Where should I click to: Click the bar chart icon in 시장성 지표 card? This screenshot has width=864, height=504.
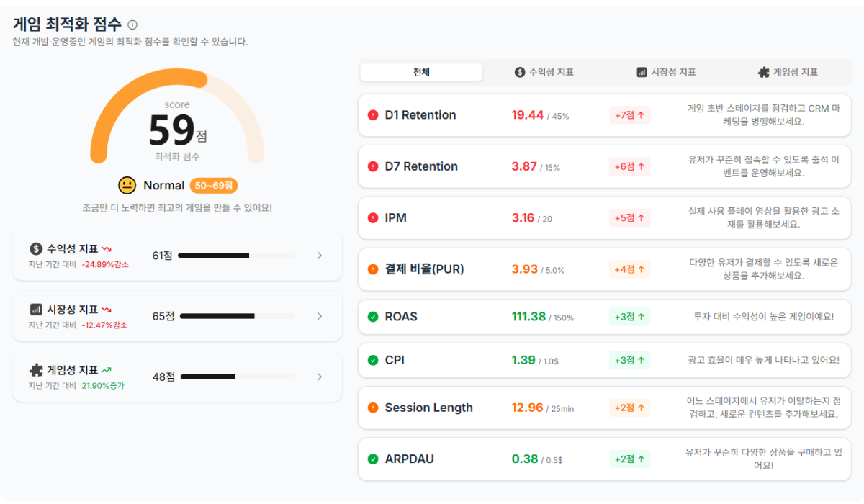coord(36,309)
